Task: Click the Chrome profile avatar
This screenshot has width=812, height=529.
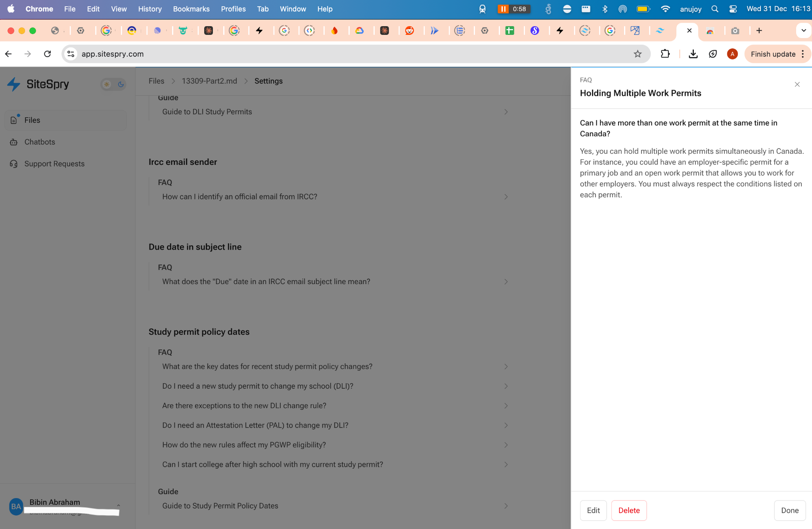Action: click(732, 54)
